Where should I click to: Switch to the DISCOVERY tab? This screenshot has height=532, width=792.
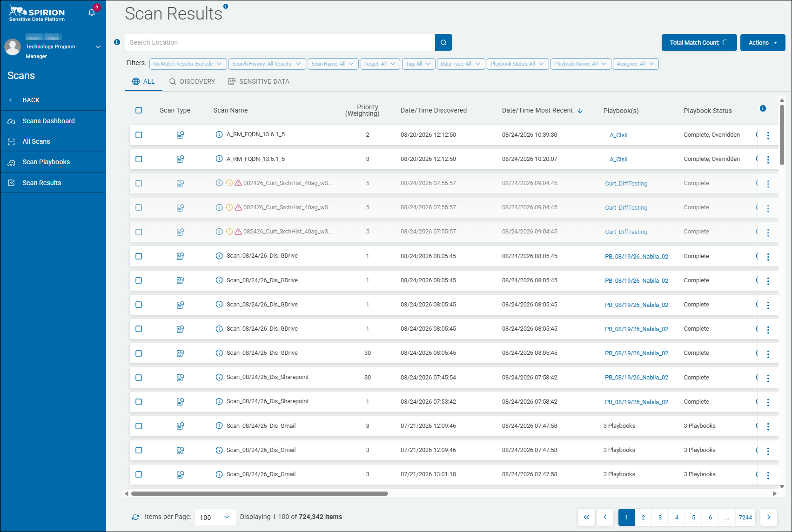[x=192, y=81]
